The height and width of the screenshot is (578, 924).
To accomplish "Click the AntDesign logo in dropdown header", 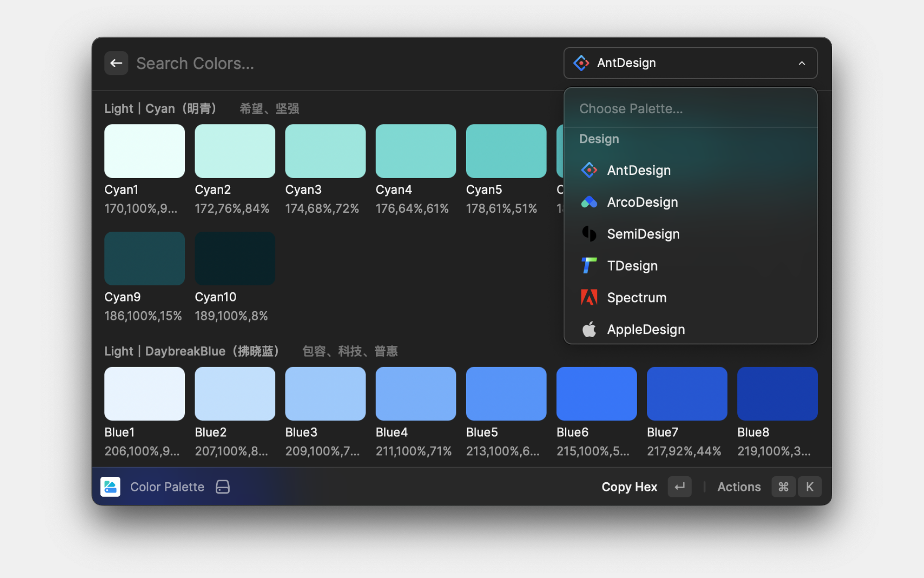I will [x=581, y=63].
